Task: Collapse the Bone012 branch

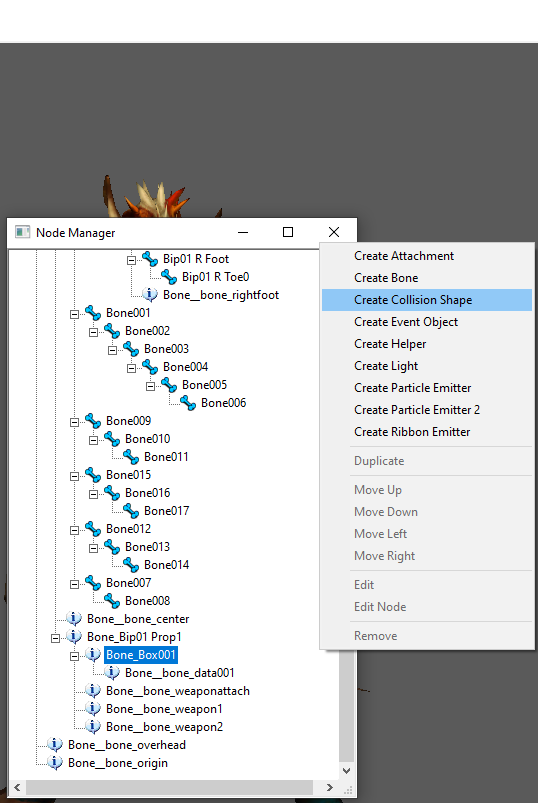Action: pyautogui.click(x=75, y=530)
